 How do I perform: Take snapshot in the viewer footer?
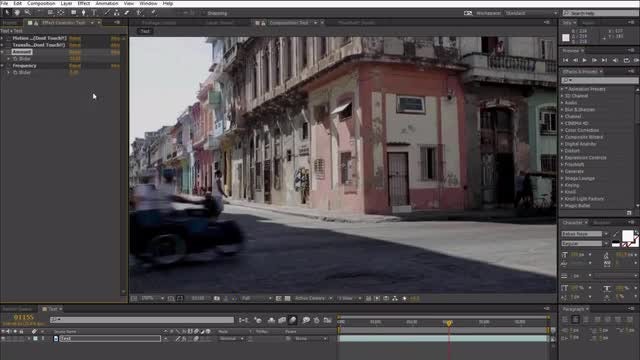[x=217, y=298]
